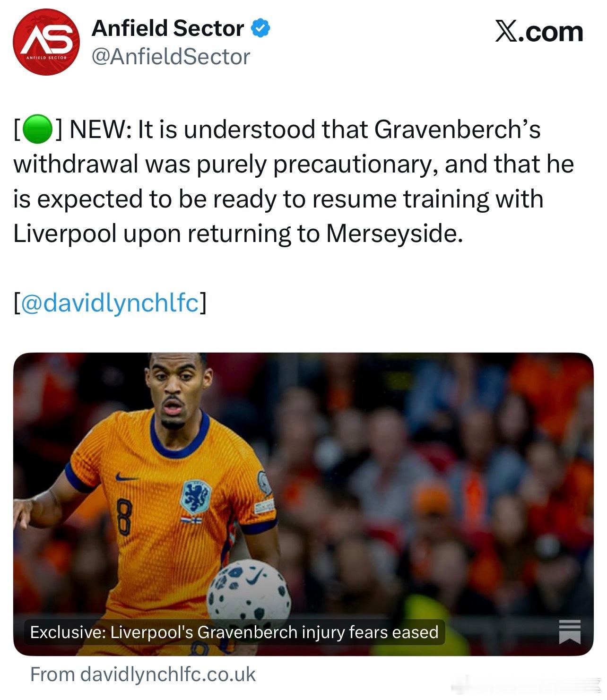Tap the article icon on the card image

point(570,631)
